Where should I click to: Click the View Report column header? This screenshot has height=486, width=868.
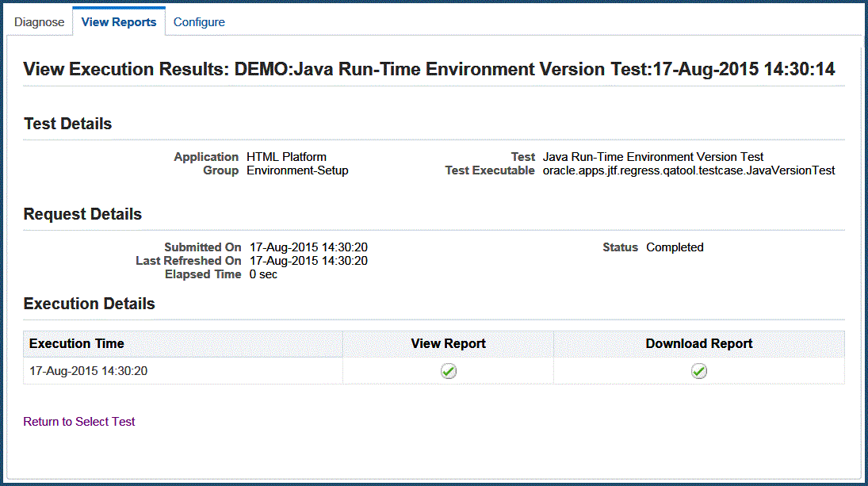click(449, 344)
